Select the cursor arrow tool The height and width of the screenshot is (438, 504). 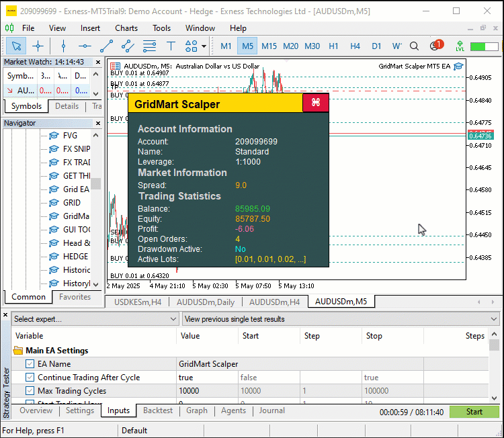(16, 46)
